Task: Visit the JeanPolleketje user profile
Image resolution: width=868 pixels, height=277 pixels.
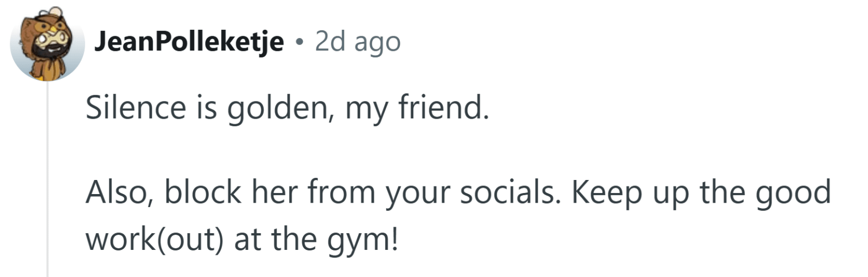Action: (189, 42)
